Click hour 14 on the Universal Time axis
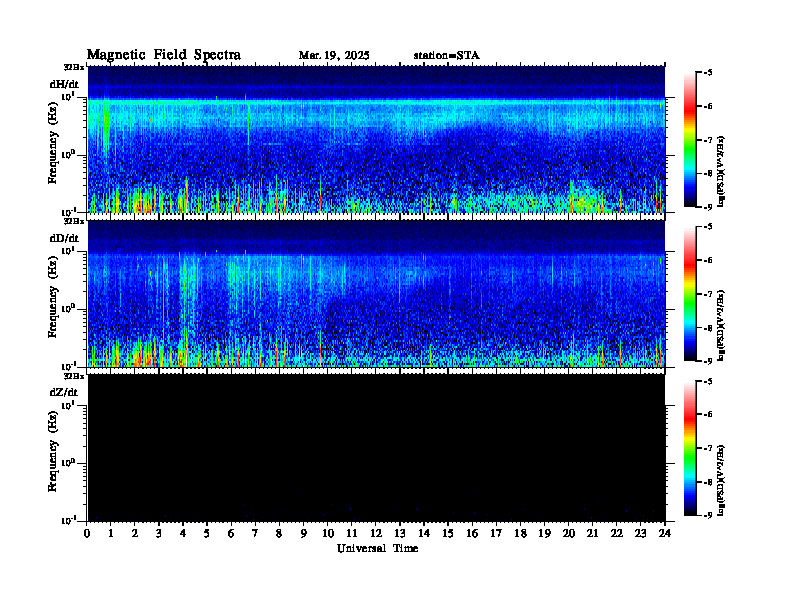Image resolution: width=792 pixels, height=612 pixels. click(x=424, y=533)
